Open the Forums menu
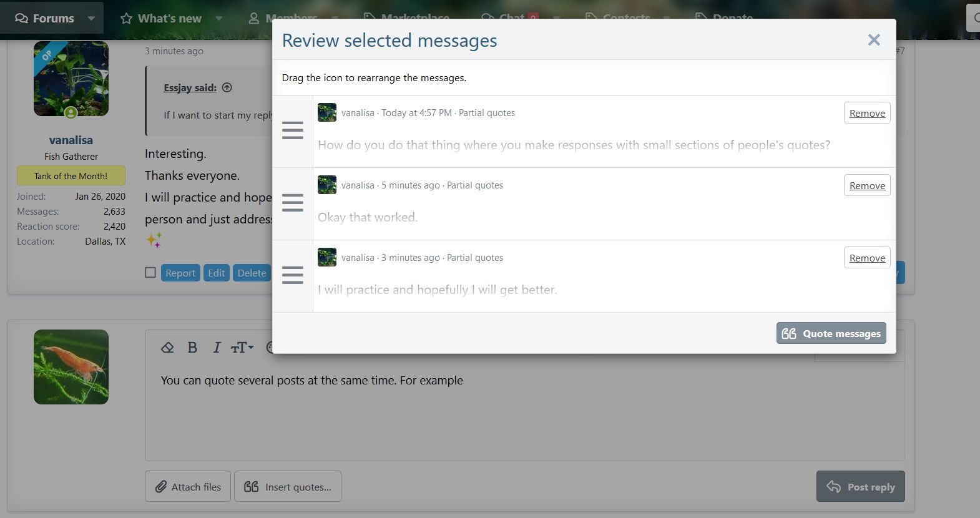 [x=44, y=18]
